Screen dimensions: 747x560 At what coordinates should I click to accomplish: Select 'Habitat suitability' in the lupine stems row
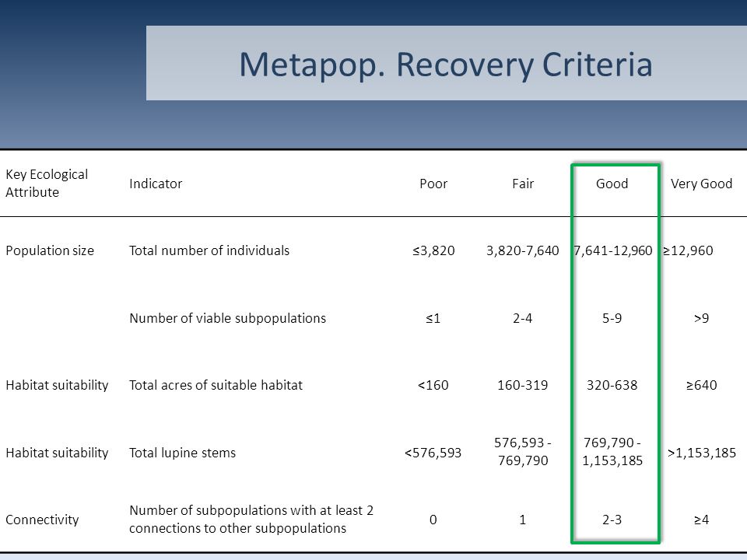pyautogui.click(x=57, y=453)
